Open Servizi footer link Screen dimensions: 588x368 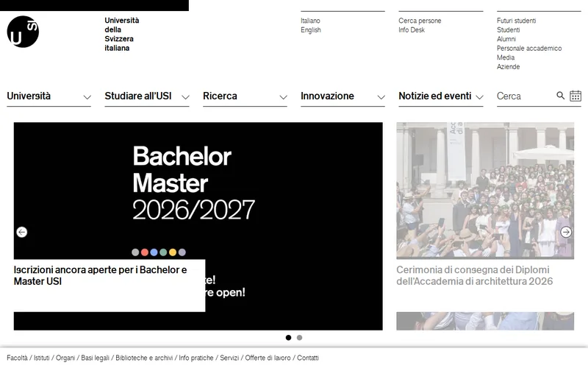pyautogui.click(x=229, y=358)
